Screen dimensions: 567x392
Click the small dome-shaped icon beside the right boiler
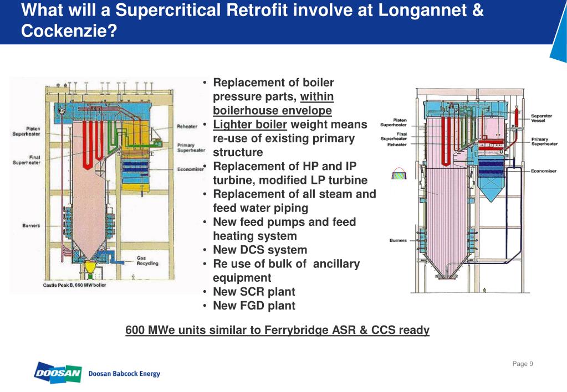[399, 173]
